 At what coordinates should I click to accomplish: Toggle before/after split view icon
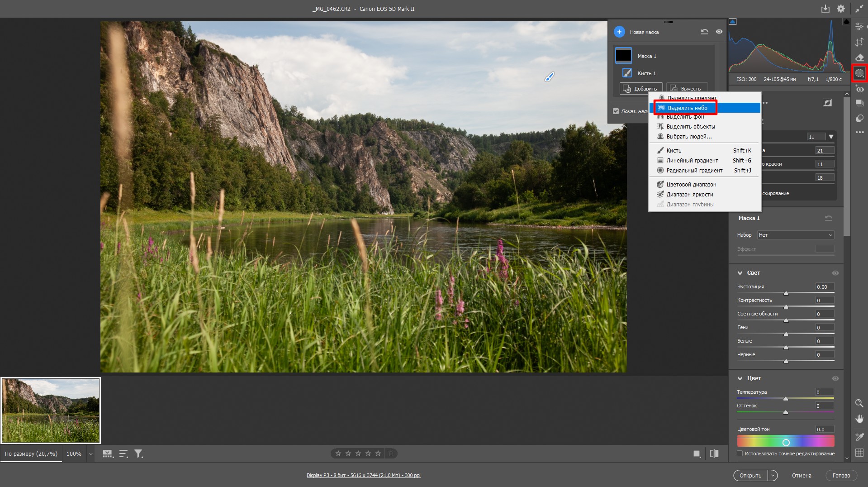[714, 454]
